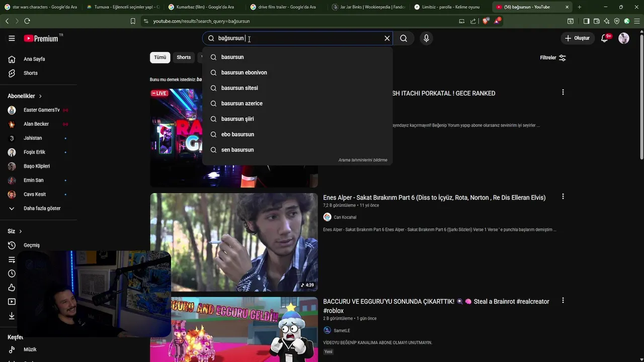The image size is (644, 362).
Task: Open the Brave Shields lion icon
Action: pyautogui.click(x=486, y=21)
